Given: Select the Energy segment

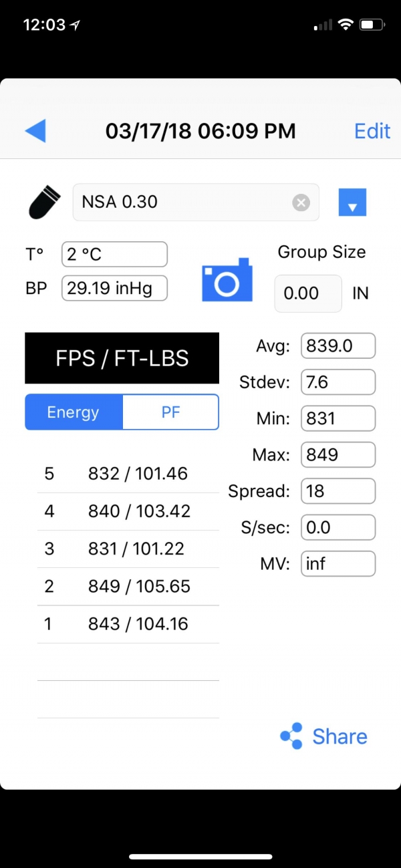Looking at the screenshot, I should click(74, 412).
